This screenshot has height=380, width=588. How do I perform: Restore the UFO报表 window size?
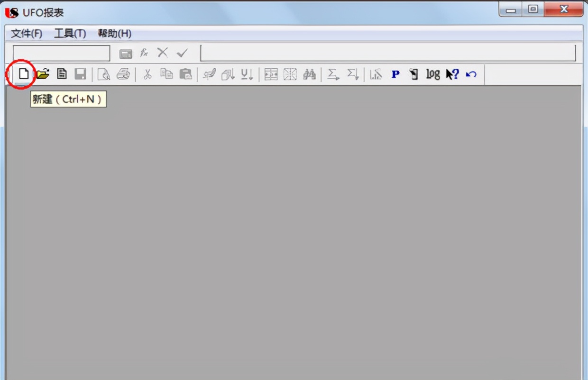[533, 9]
